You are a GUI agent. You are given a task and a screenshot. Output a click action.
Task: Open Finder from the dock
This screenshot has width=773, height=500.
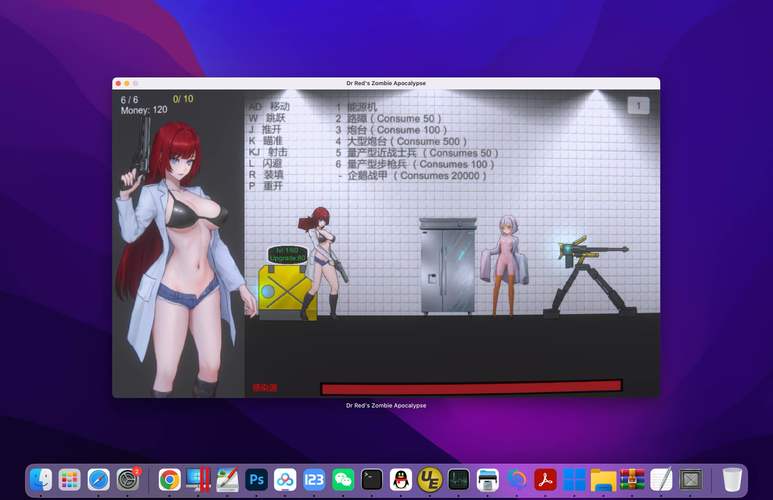[40, 480]
